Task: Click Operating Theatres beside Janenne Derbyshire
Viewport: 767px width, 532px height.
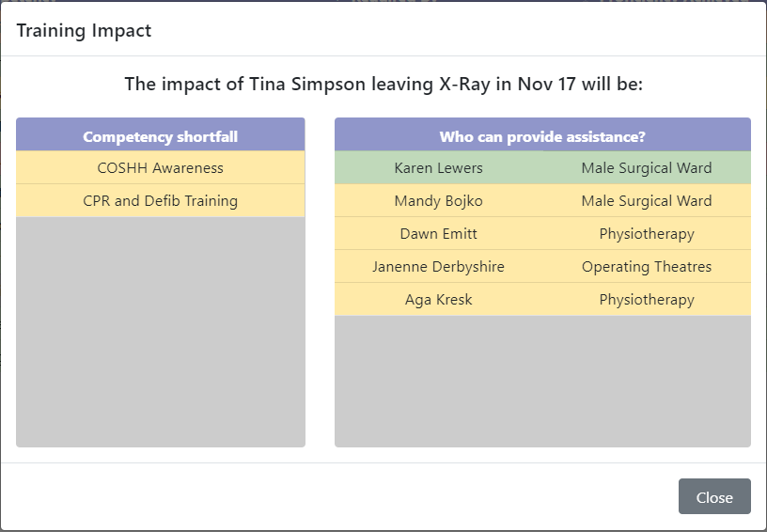Action: click(647, 267)
